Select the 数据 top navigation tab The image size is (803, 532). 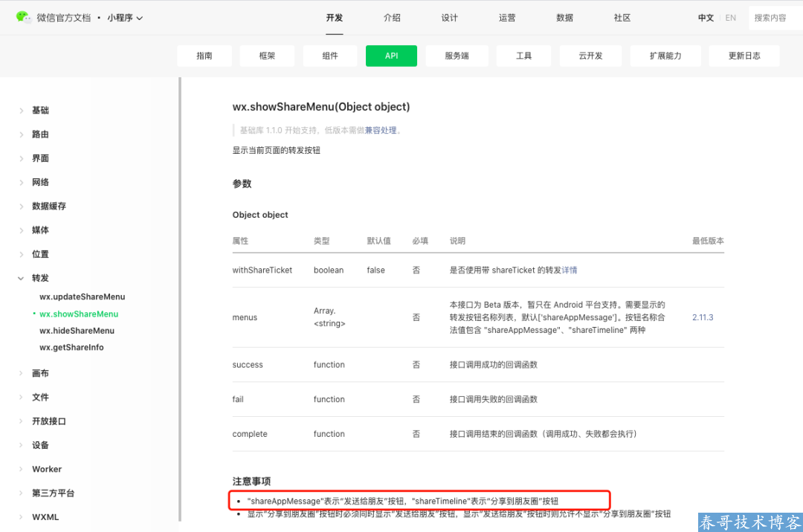564,18
